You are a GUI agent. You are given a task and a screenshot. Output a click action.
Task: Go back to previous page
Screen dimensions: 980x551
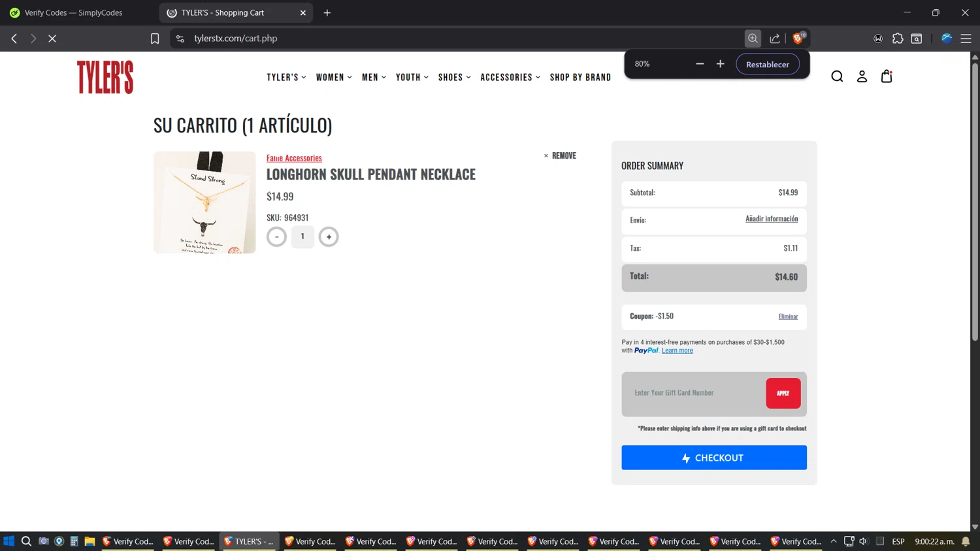[x=14, y=39]
